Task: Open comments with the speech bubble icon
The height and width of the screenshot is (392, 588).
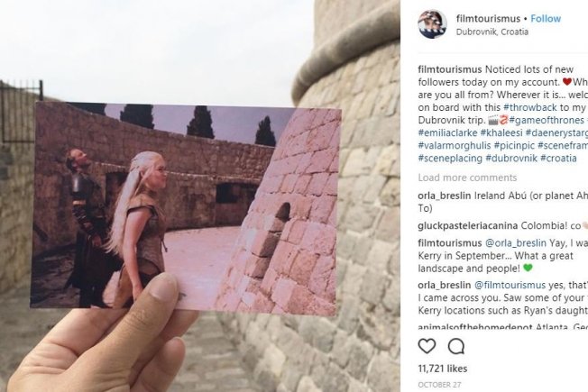Action: (456, 346)
